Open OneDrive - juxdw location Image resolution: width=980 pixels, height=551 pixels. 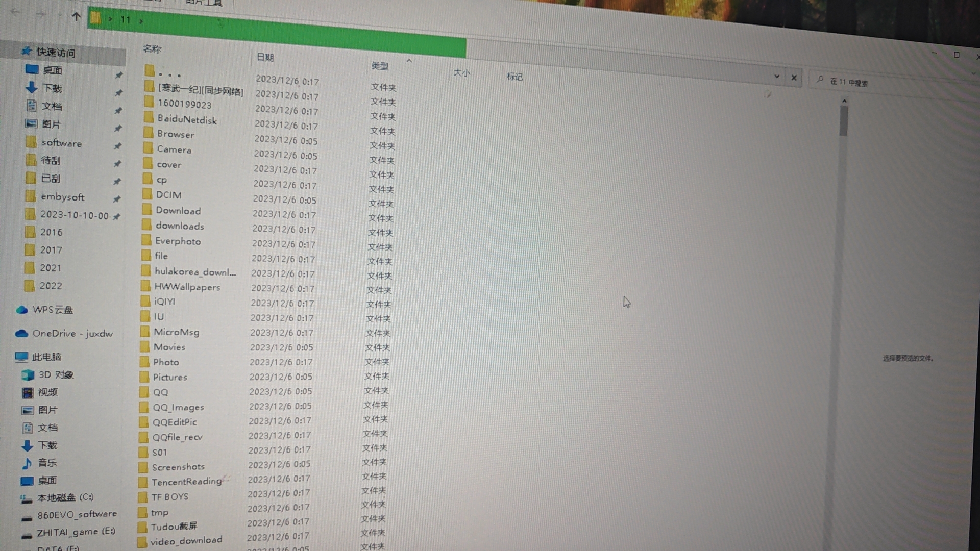[x=72, y=334]
